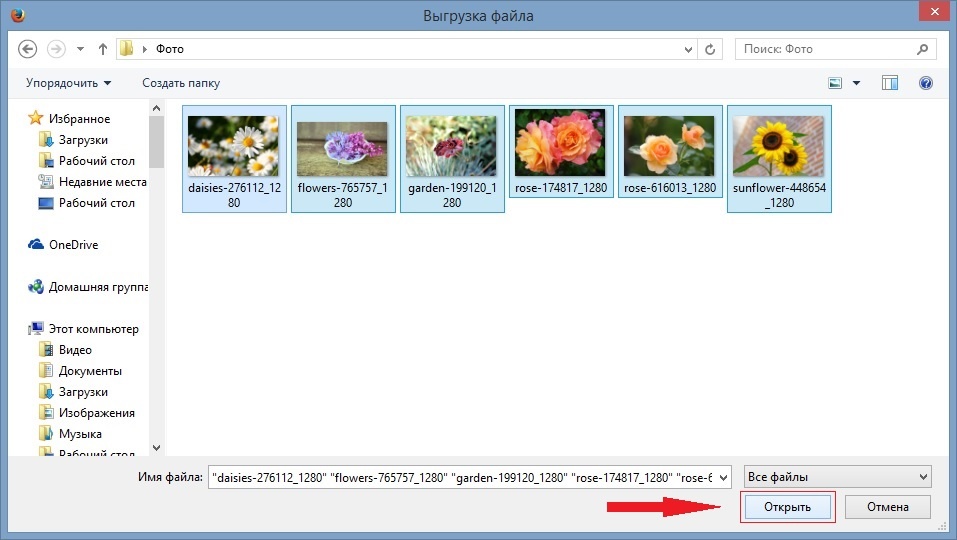Click the search magnifier icon
957x540 pixels.
pyautogui.click(x=923, y=49)
